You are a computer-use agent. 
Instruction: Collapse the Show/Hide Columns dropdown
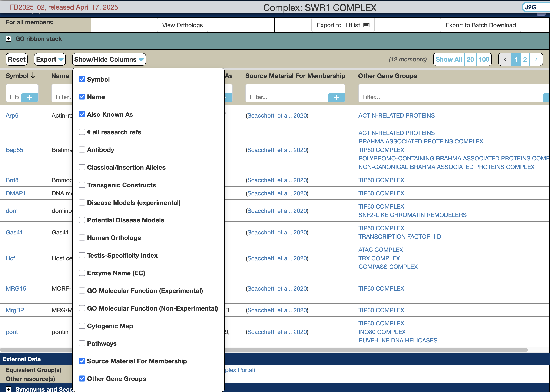(x=109, y=59)
